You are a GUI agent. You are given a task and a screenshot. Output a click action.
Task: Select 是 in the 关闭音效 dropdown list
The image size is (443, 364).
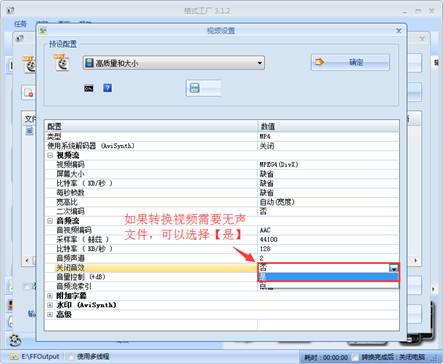tap(328, 276)
